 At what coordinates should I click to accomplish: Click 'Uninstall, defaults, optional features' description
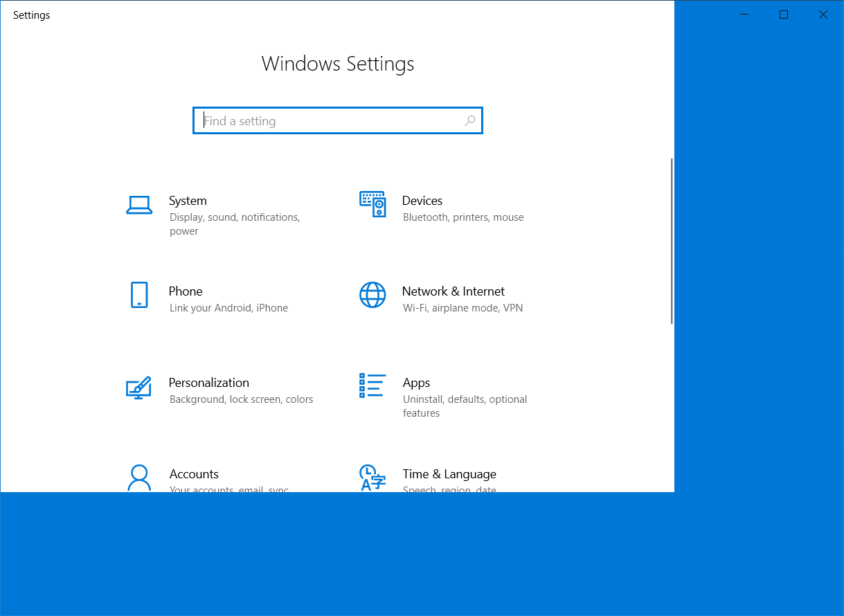[x=465, y=406]
